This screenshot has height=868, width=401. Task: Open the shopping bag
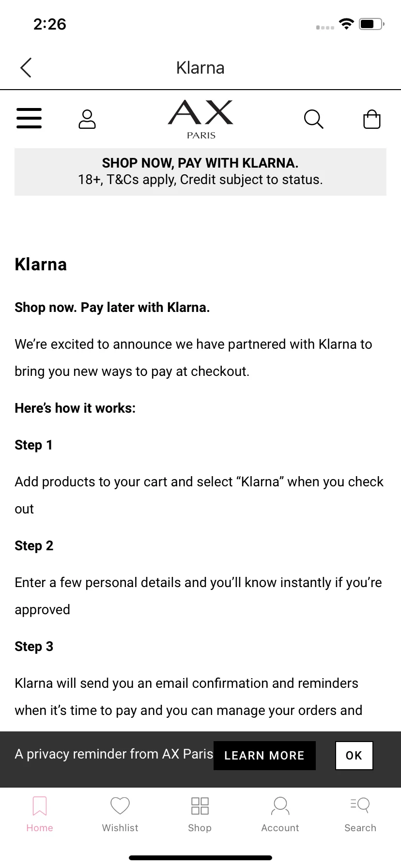[x=372, y=119]
